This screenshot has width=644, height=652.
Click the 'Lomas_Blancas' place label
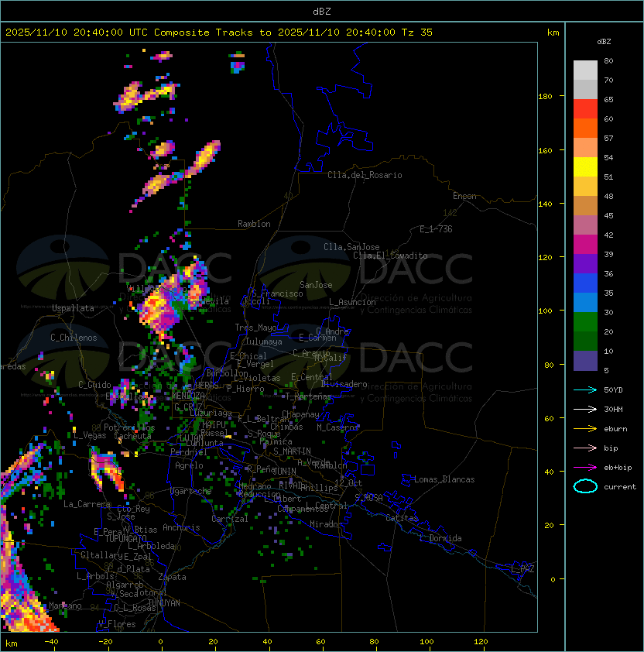click(444, 479)
